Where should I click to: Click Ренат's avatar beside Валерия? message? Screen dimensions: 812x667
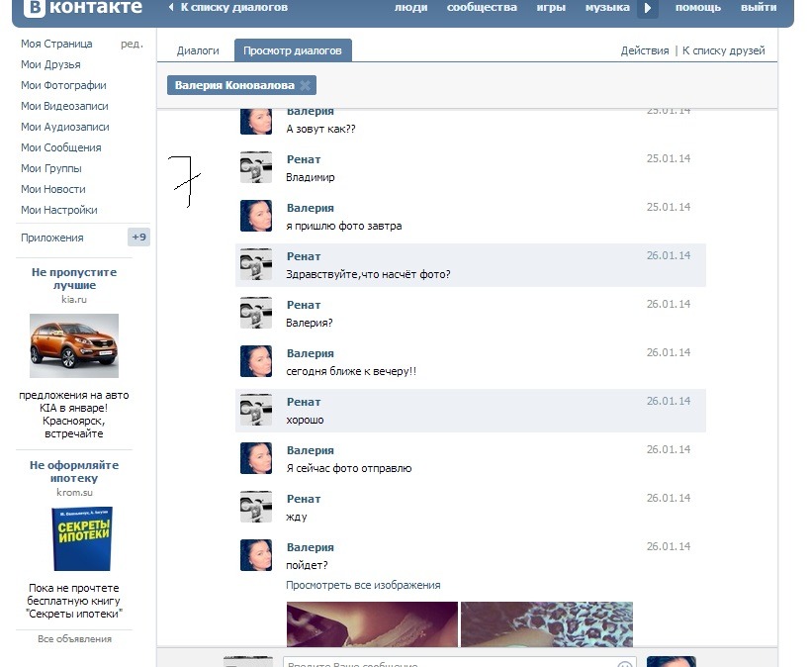(256, 313)
